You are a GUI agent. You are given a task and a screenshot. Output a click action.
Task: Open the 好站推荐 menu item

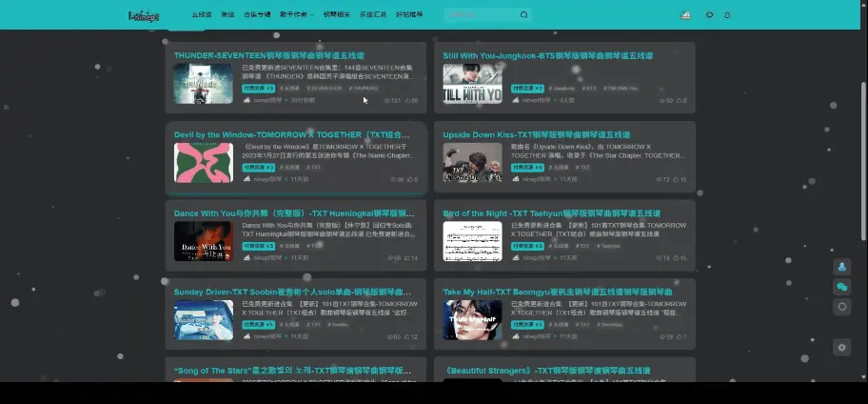coord(409,15)
